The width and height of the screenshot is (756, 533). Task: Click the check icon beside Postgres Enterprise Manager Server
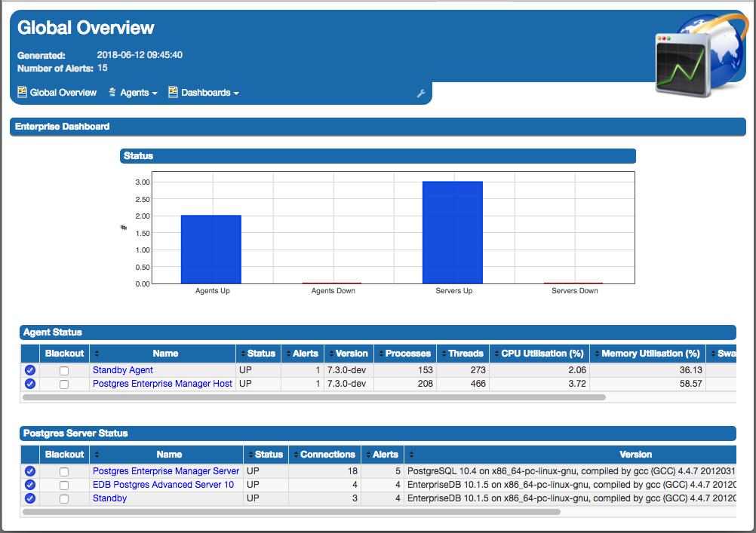coord(29,470)
